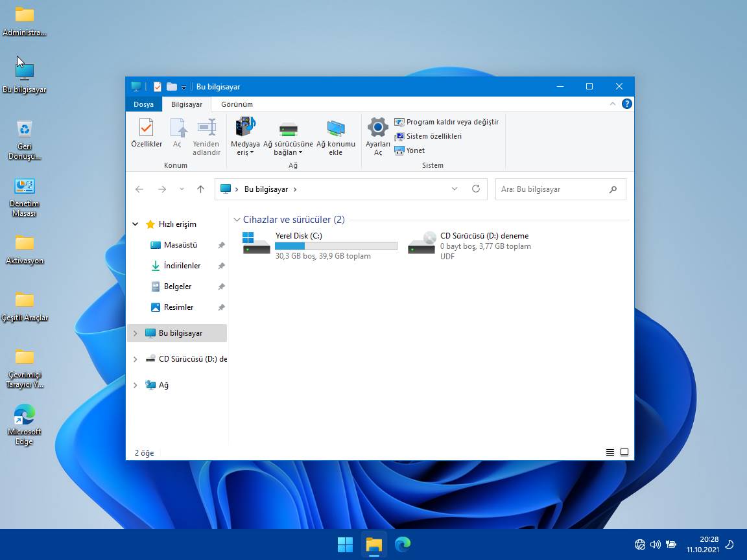Viewport: 747px width, 560px height.
Task: Collapse the Cihazlar ve sürücüler group
Action: [237, 220]
